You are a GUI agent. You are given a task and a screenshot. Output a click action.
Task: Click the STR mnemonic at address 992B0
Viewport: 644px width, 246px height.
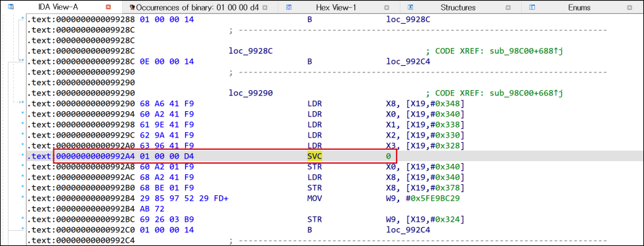pos(314,188)
